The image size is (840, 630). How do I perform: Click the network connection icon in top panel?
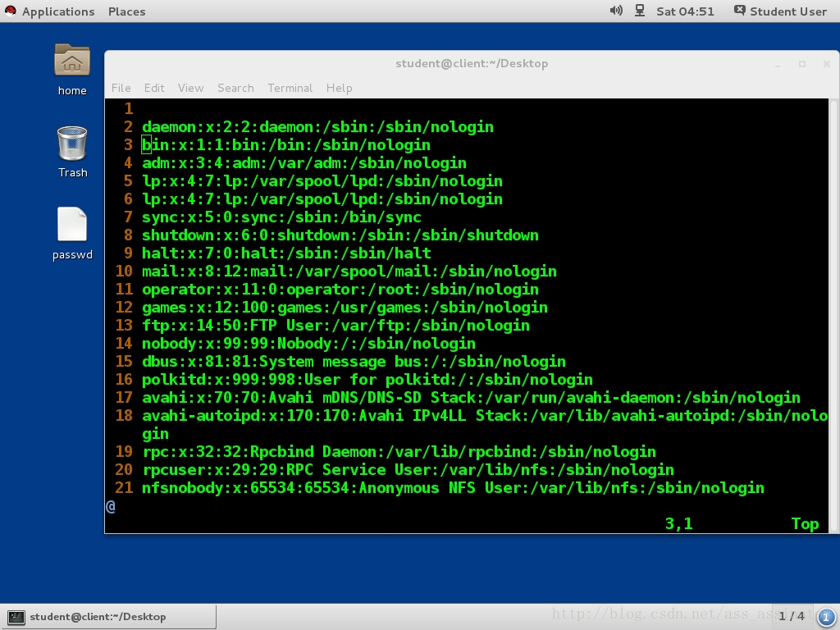click(x=640, y=11)
